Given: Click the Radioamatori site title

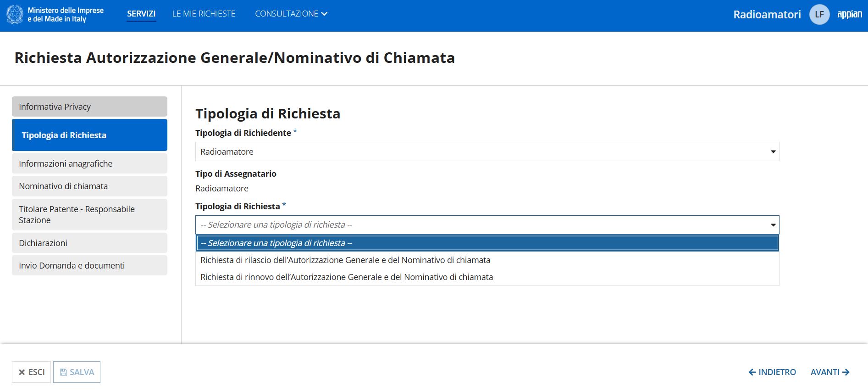Looking at the screenshot, I should pos(767,14).
